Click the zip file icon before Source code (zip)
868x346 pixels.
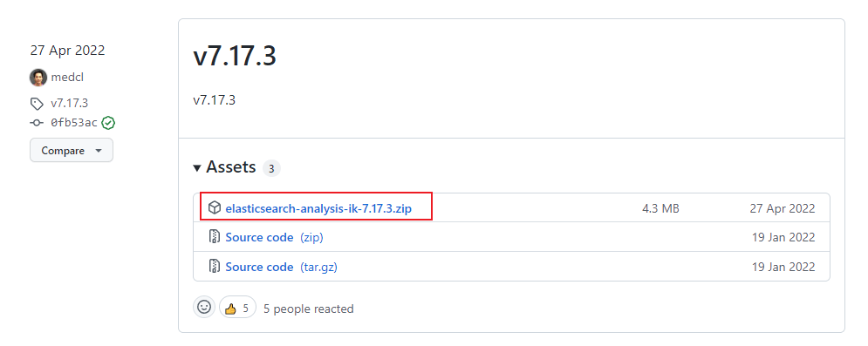[x=215, y=237]
